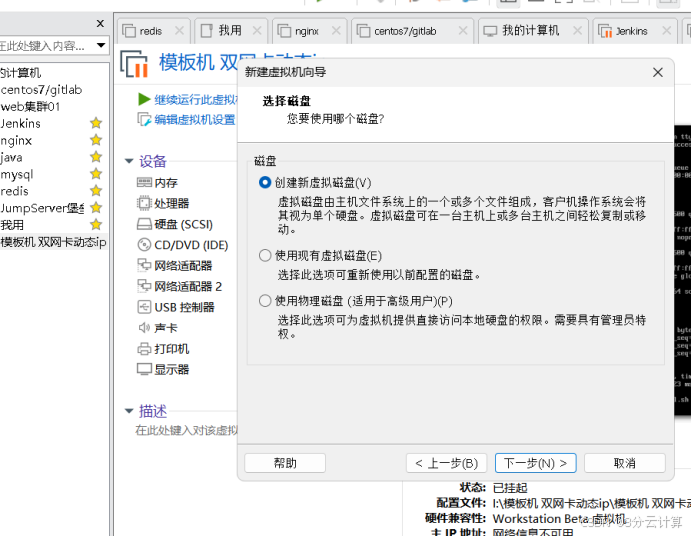Click the CD/DVD (IDE) device icon
Screen dimensions: 692x536
[x=144, y=245]
